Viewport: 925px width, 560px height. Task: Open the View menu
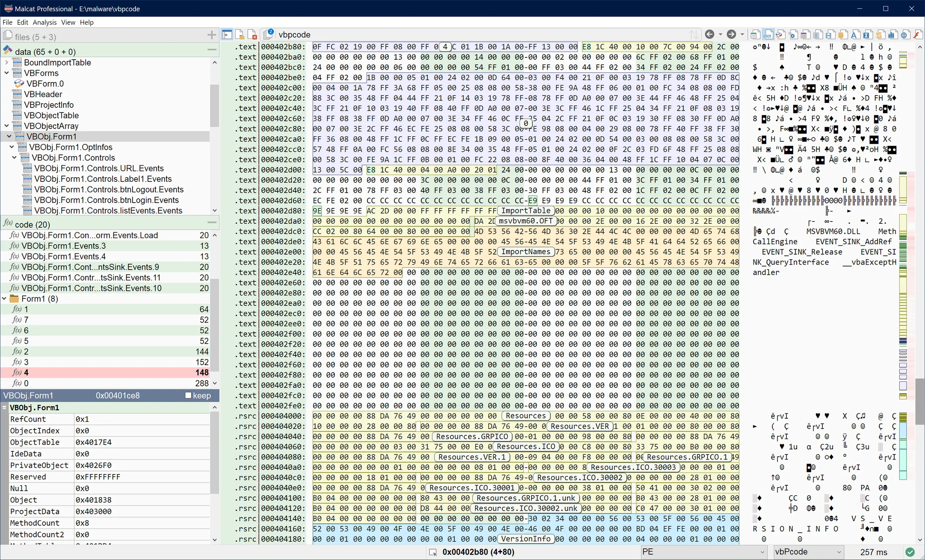point(68,22)
